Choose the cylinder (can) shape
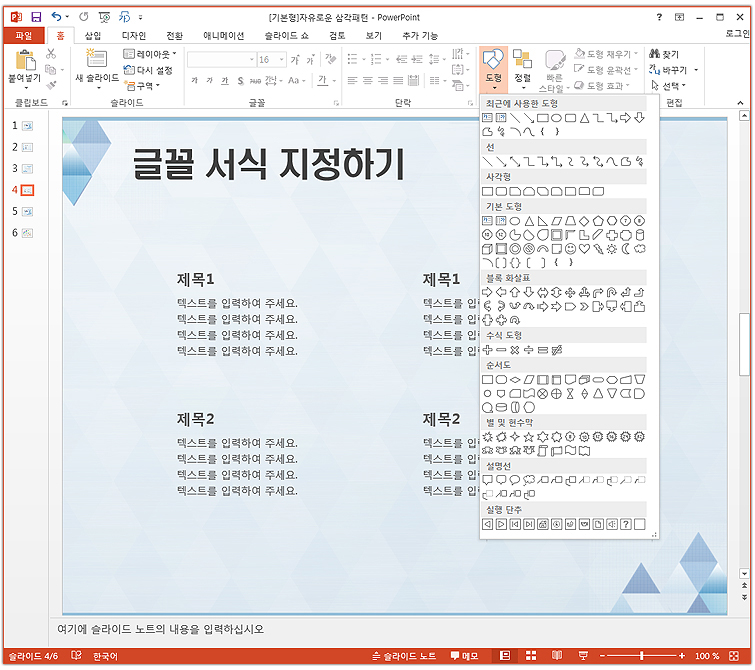The height and width of the screenshot is (670, 755). click(639, 235)
